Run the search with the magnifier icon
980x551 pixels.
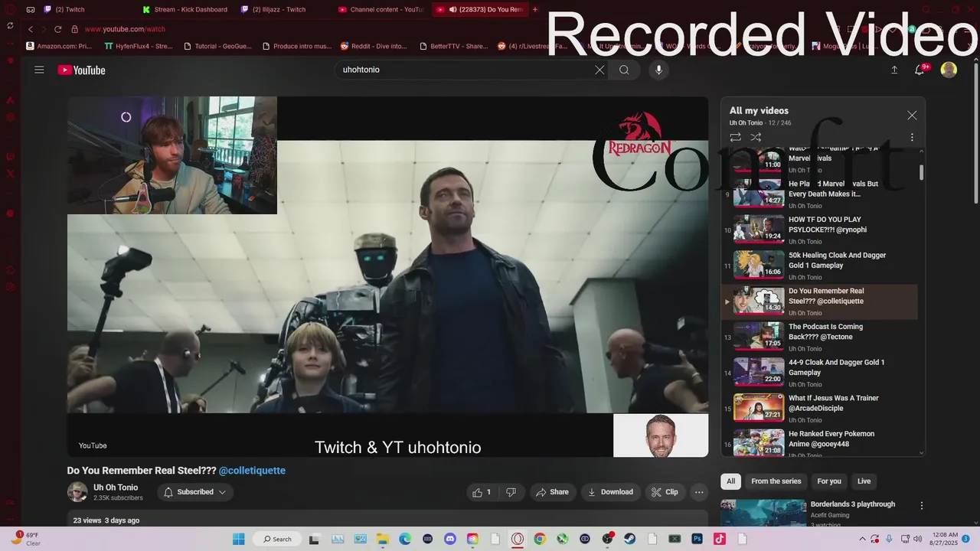click(x=624, y=70)
